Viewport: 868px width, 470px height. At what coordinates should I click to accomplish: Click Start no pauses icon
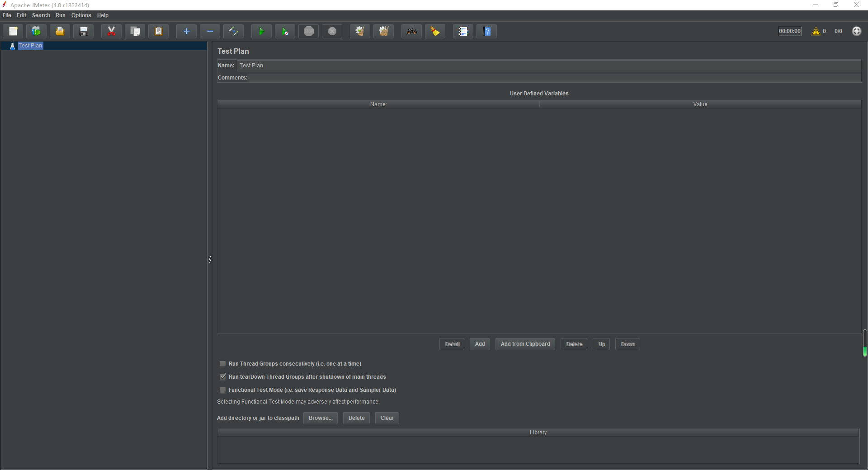(285, 31)
